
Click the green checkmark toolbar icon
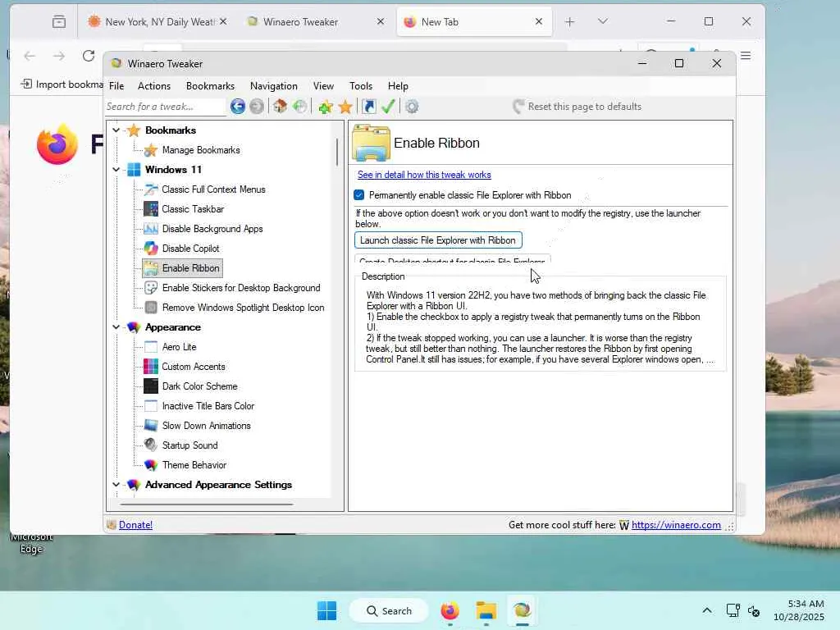pos(388,107)
